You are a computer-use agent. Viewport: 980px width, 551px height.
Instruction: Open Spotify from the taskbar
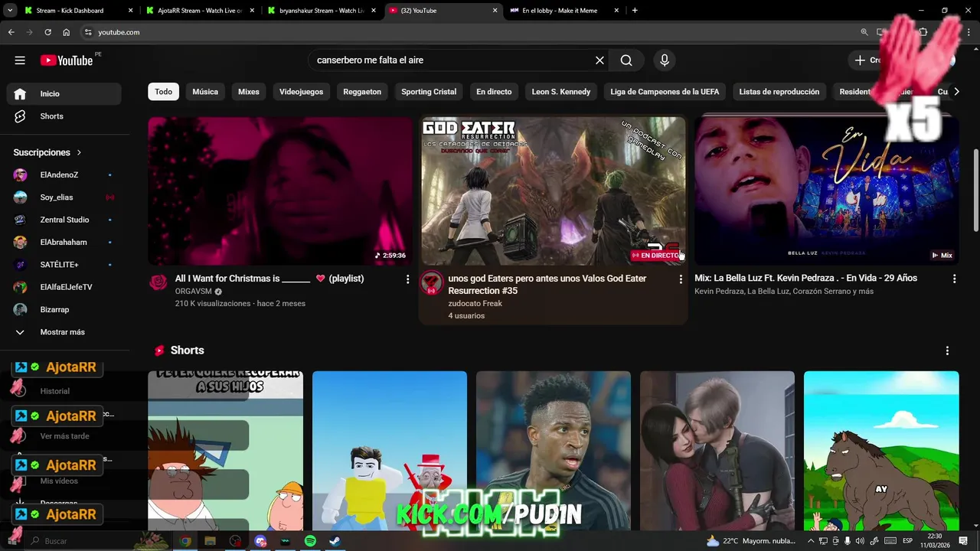click(310, 541)
